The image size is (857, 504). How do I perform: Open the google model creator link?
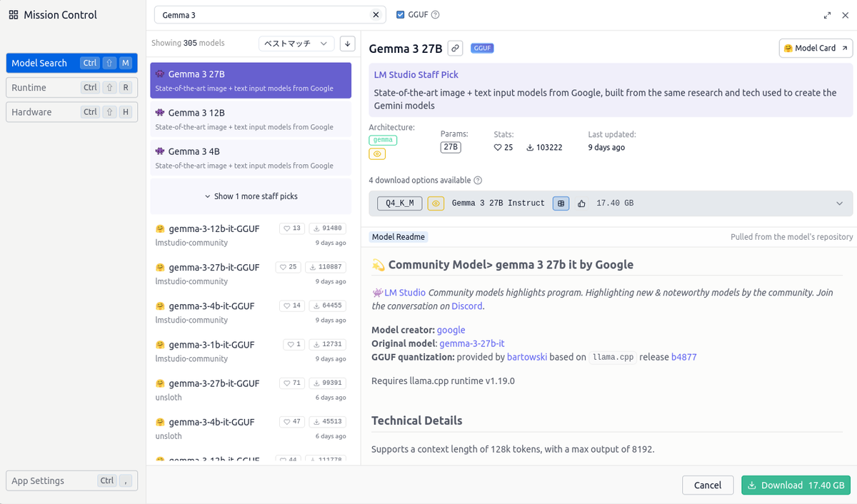(x=451, y=330)
